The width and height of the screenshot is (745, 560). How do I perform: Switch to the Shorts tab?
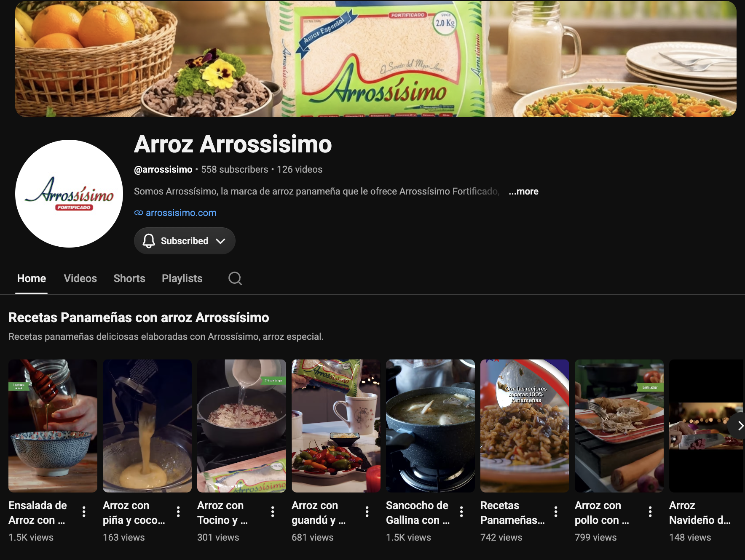129,278
